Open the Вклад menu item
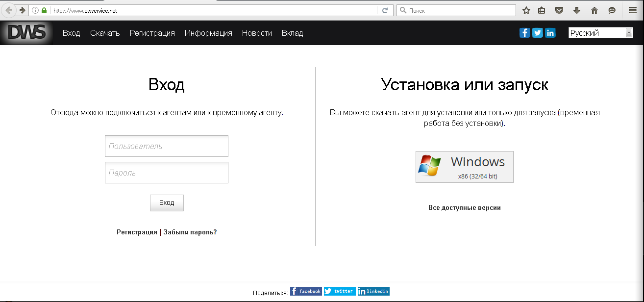This screenshot has height=302, width=644. (293, 33)
